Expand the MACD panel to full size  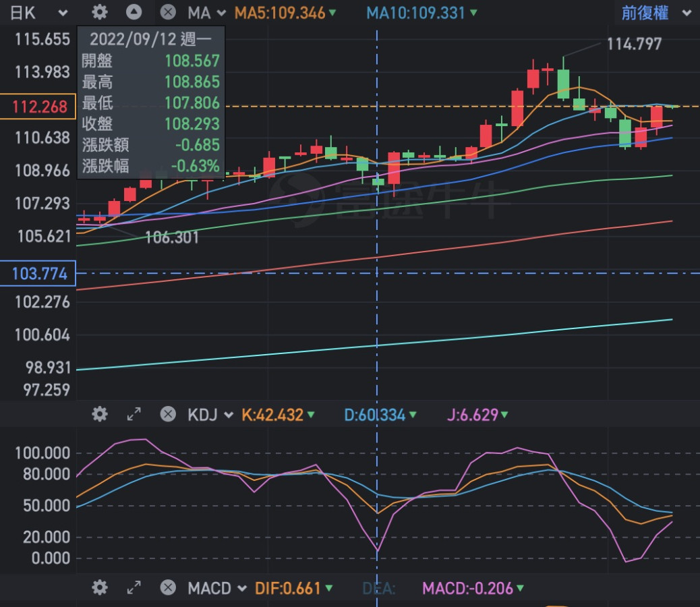tap(134, 588)
